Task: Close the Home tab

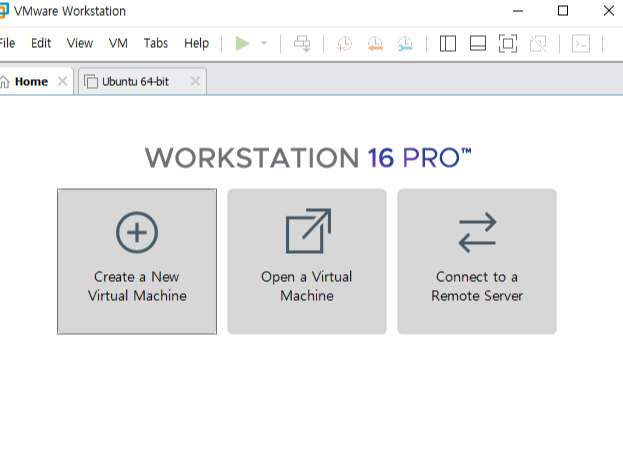Action: point(62,81)
